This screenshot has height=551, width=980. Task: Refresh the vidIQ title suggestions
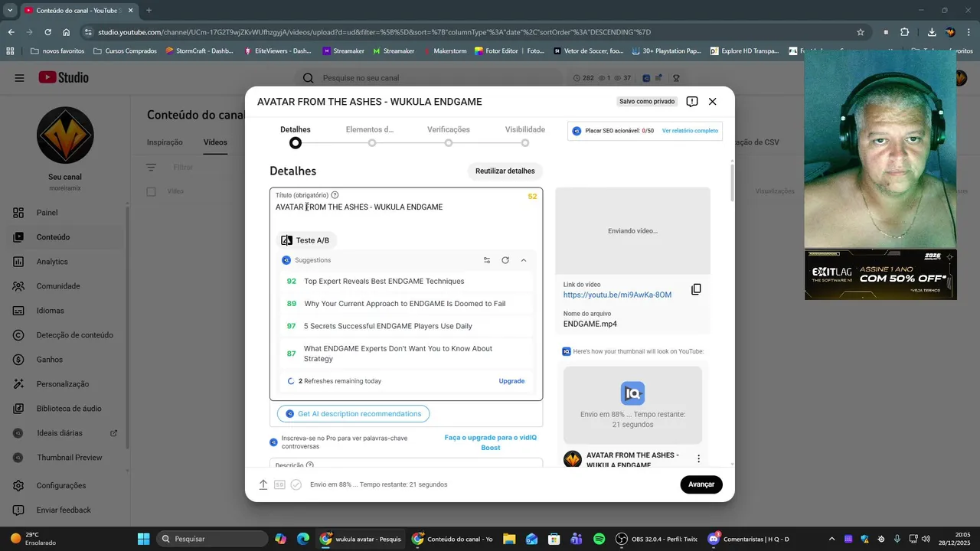(505, 260)
